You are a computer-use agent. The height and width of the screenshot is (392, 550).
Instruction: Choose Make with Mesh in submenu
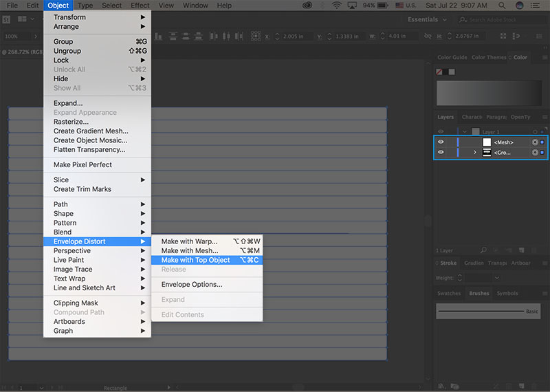[207, 250]
